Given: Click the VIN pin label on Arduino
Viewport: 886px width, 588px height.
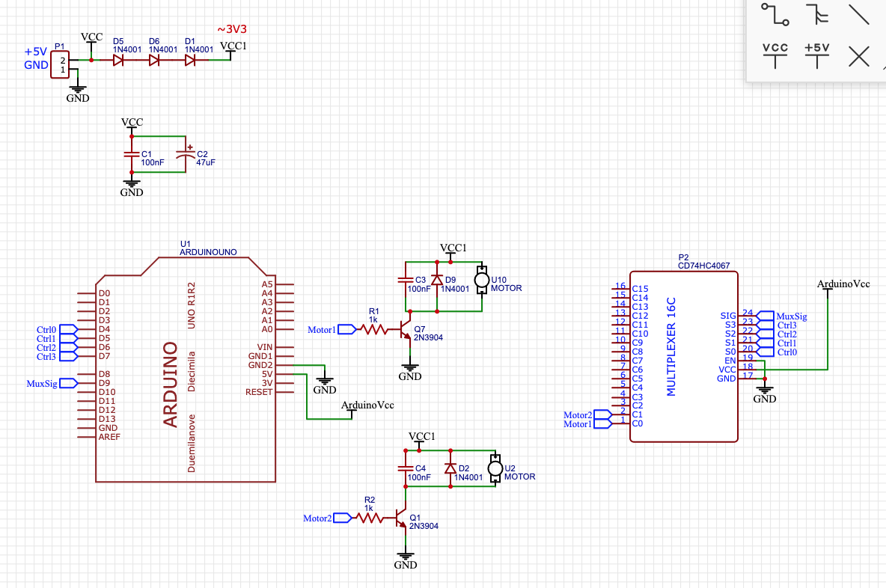Looking at the screenshot, I should click(264, 347).
